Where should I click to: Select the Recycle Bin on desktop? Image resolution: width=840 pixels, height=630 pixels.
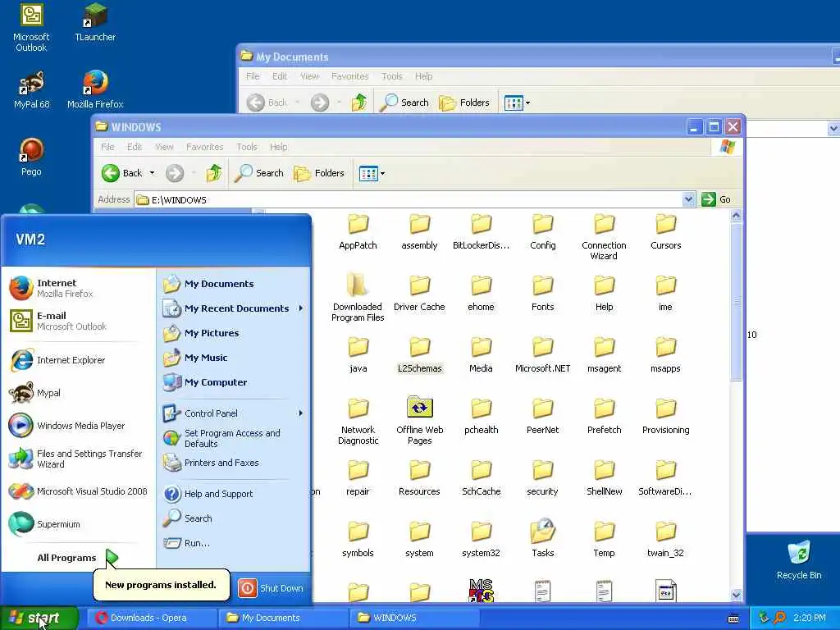tap(799, 560)
